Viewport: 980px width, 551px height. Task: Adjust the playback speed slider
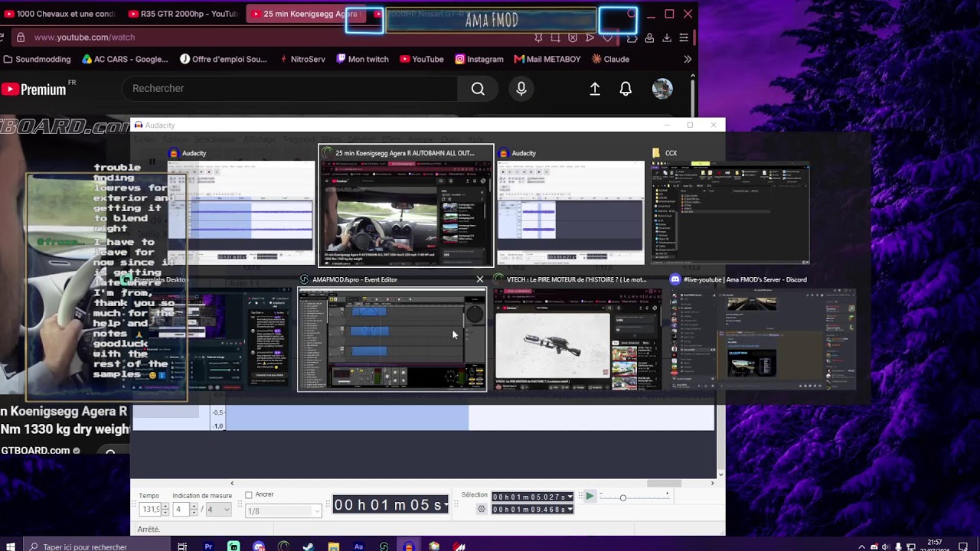[622, 498]
